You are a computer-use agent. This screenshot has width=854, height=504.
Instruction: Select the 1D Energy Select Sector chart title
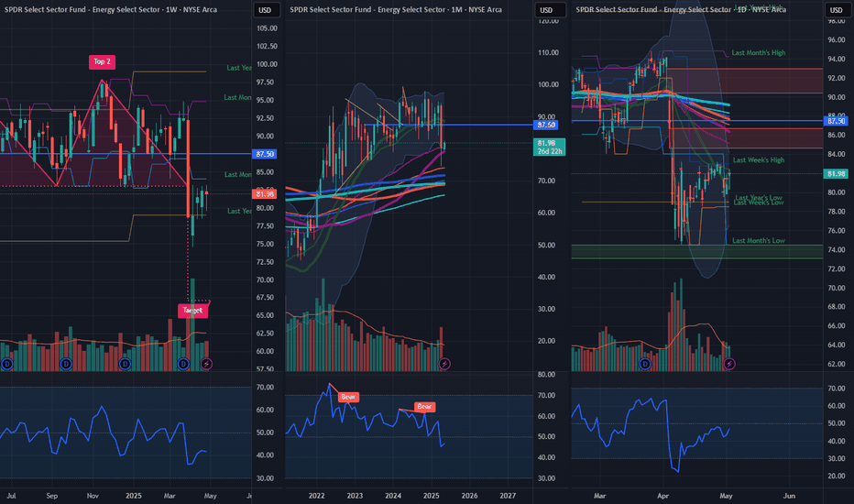[681, 9]
